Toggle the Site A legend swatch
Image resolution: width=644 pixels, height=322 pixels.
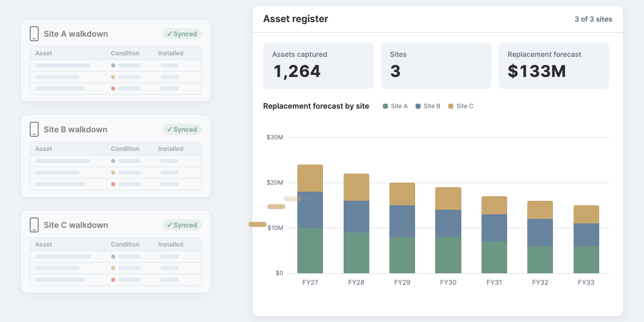pos(385,106)
